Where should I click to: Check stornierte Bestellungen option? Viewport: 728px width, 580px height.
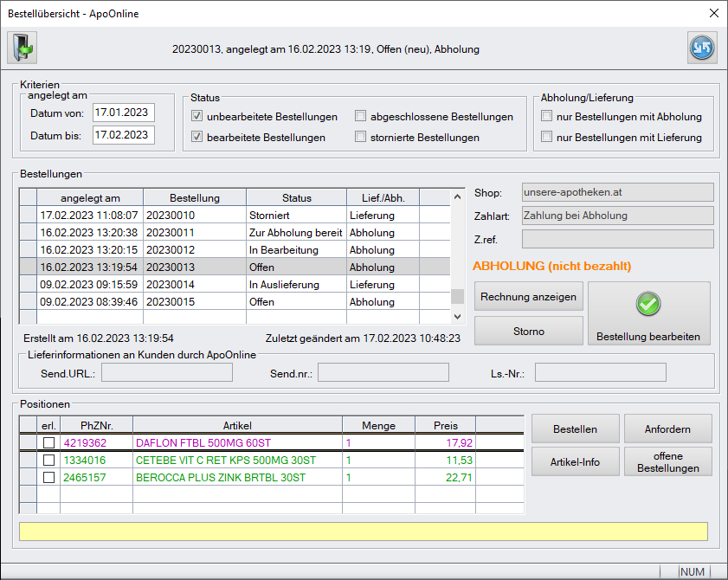(x=361, y=137)
